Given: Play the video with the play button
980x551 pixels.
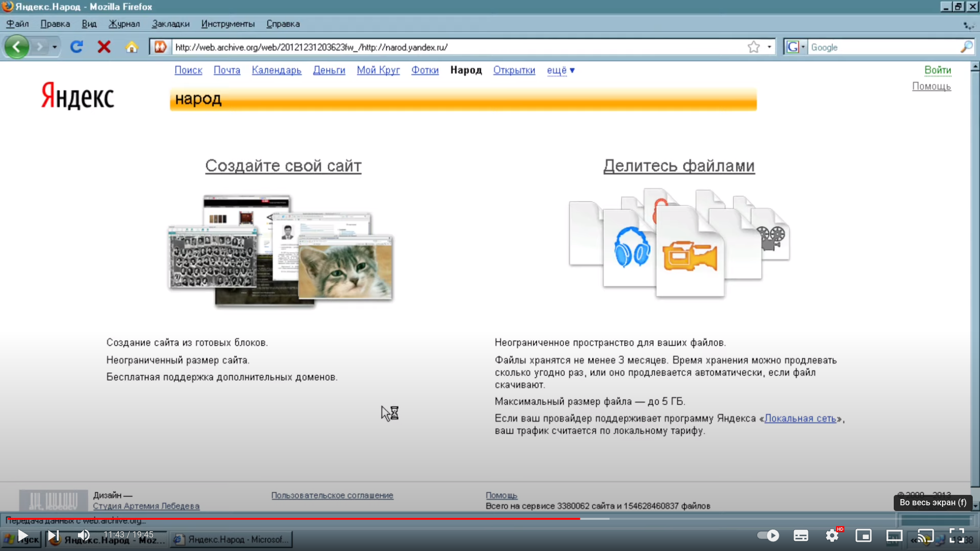Looking at the screenshot, I should (22, 535).
